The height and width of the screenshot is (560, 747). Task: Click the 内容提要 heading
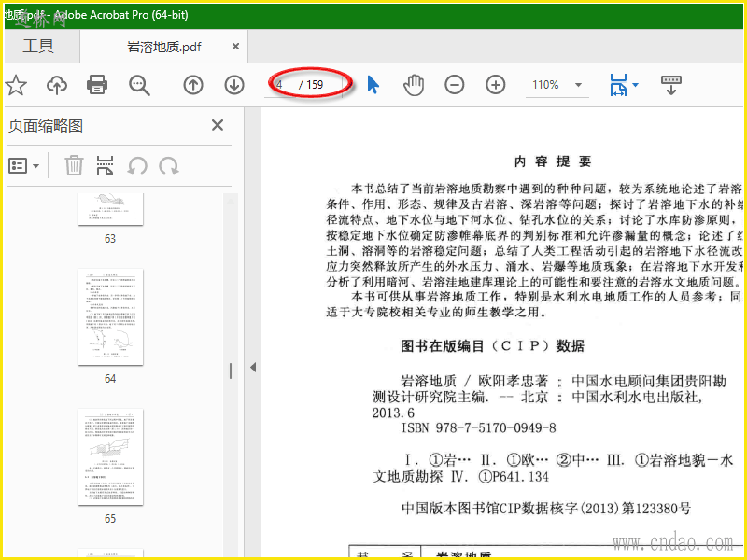tap(553, 161)
